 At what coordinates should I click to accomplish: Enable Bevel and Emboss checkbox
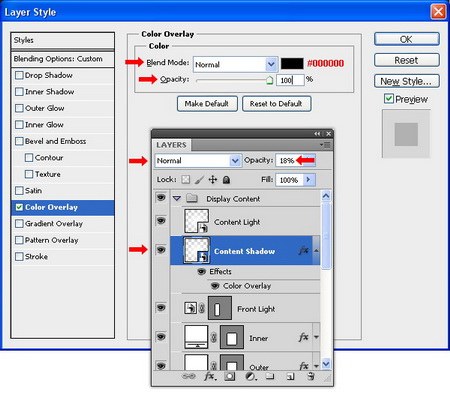click(19, 141)
